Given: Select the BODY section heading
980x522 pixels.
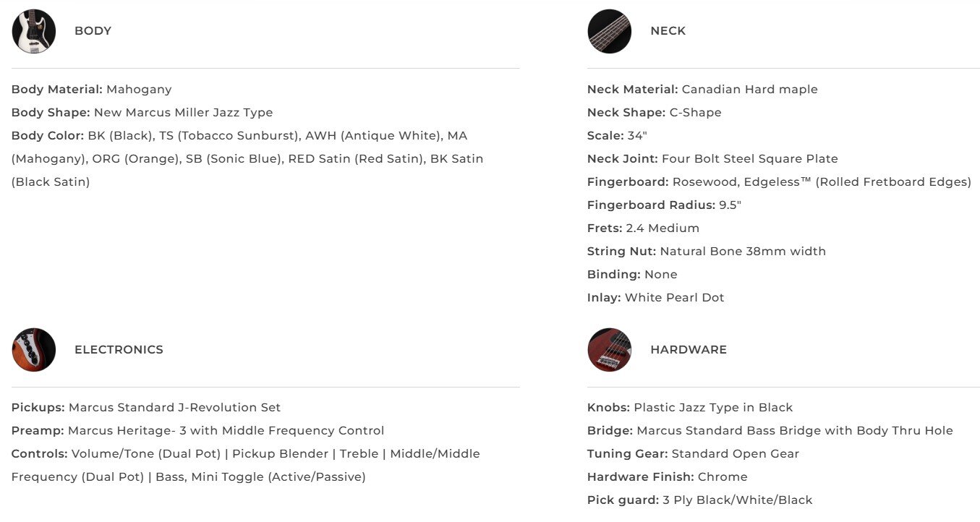Looking at the screenshot, I should click(93, 31).
